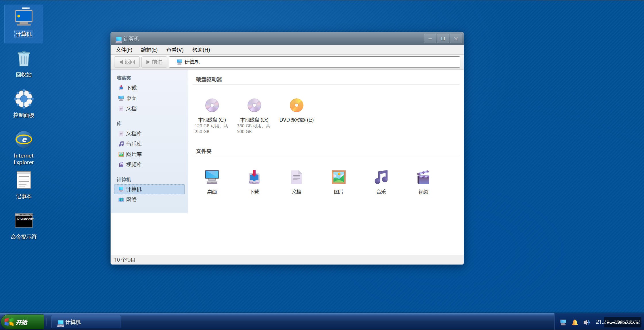Open the 计算机 desktop icon
The width and height of the screenshot is (644, 330).
point(24,24)
